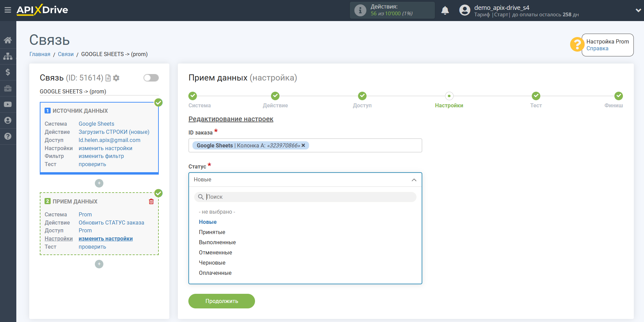This screenshot has height=322, width=644.
Task: Expand the account dropdown chevron
Action: 638,10
